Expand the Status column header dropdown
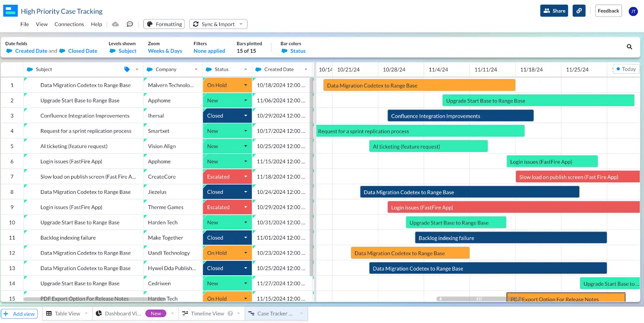 click(246, 70)
